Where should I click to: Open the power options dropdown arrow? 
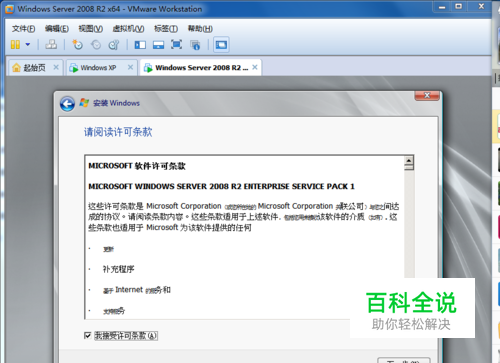coord(28,44)
